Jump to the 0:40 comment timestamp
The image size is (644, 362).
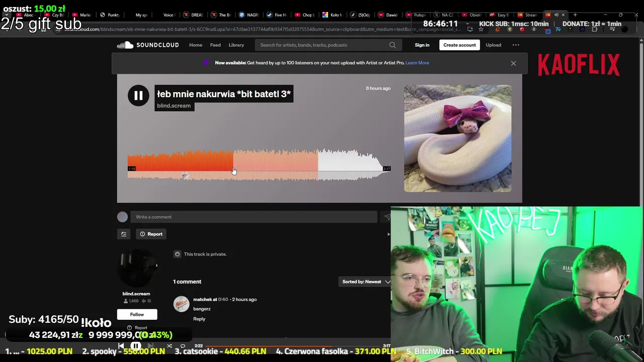223,300
